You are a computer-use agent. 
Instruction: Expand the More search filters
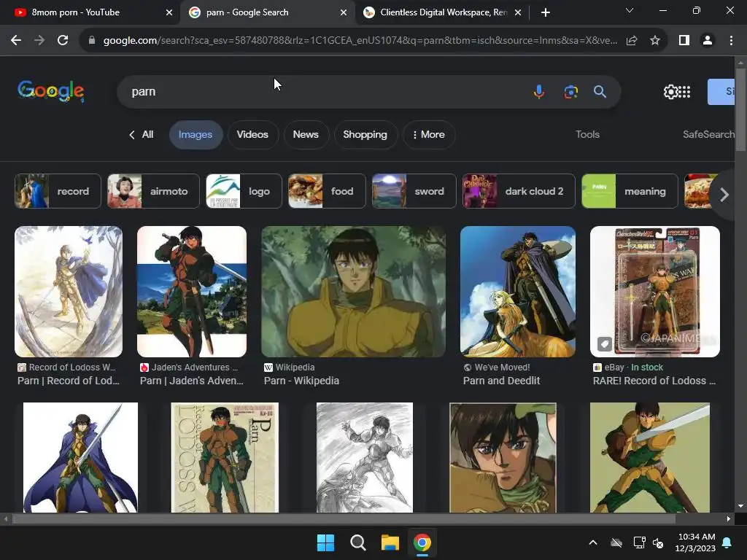tap(428, 135)
